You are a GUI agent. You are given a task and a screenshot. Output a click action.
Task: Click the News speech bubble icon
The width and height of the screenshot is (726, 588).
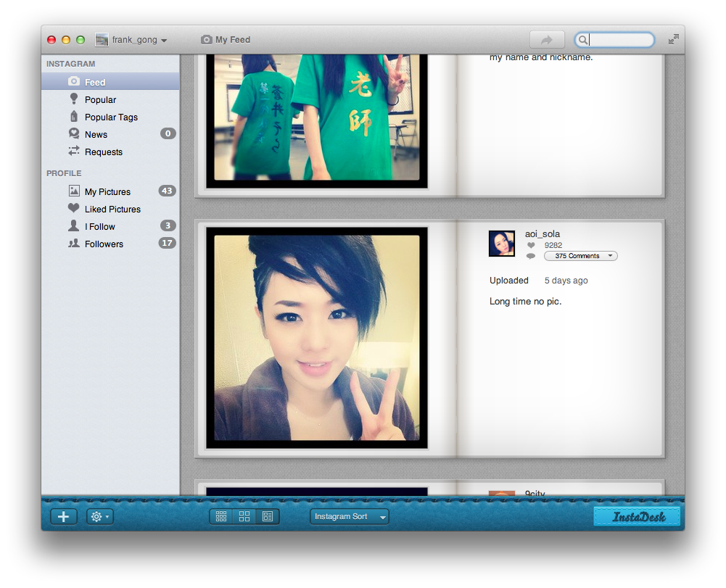click(x=74, y=133)
